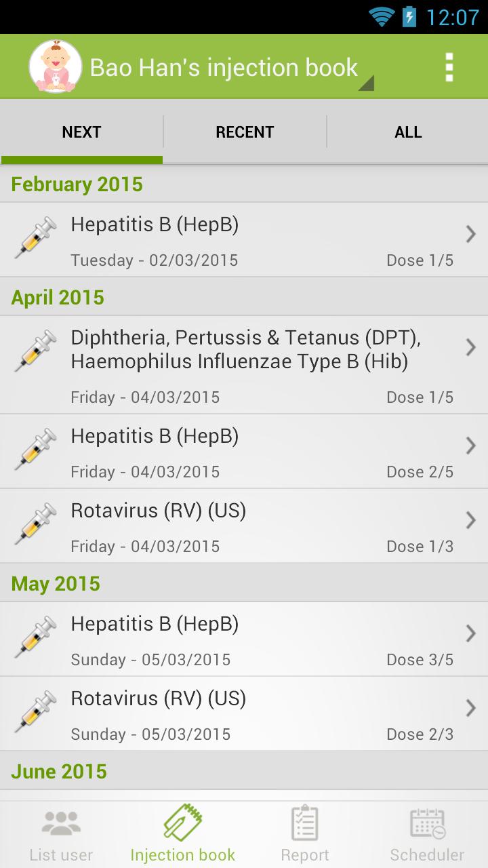488x868 pixels.
Task: Switch to the ALL tab
Action: click(x=408, y=132)
